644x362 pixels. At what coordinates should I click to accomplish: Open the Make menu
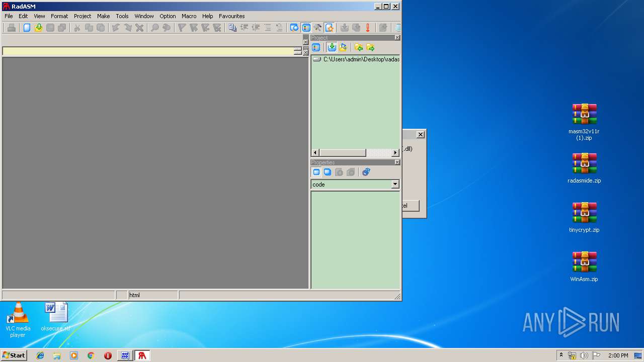[104, 16]
